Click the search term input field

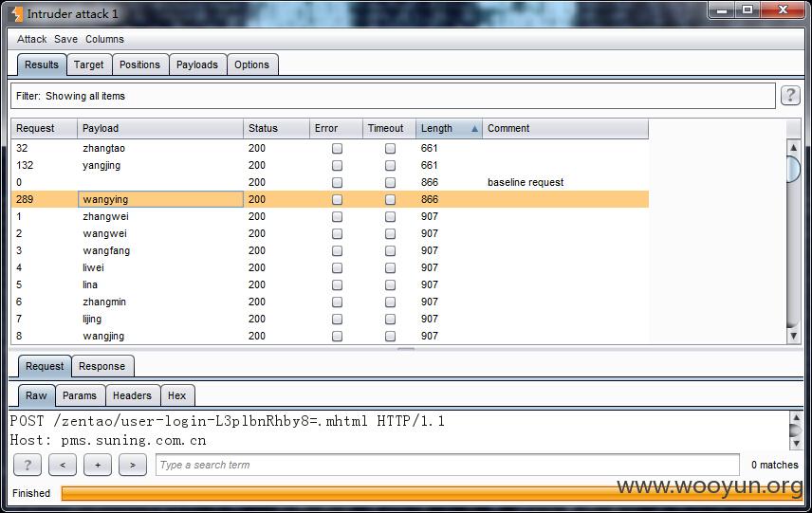pos(448,465)
